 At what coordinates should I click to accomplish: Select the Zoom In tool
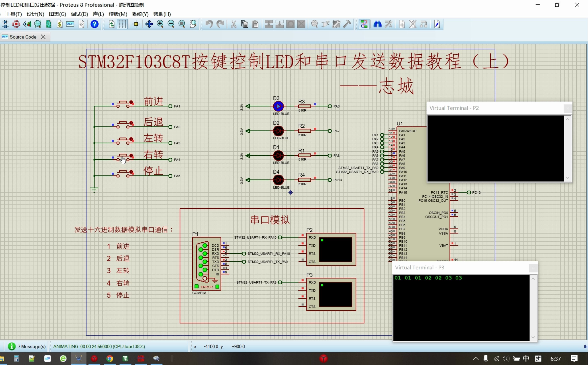(160, 24)
